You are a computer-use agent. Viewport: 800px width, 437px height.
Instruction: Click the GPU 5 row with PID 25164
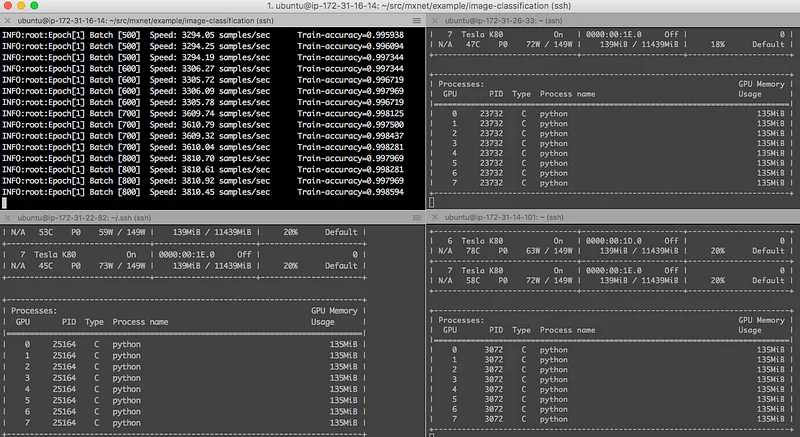[x=185, y=400]
